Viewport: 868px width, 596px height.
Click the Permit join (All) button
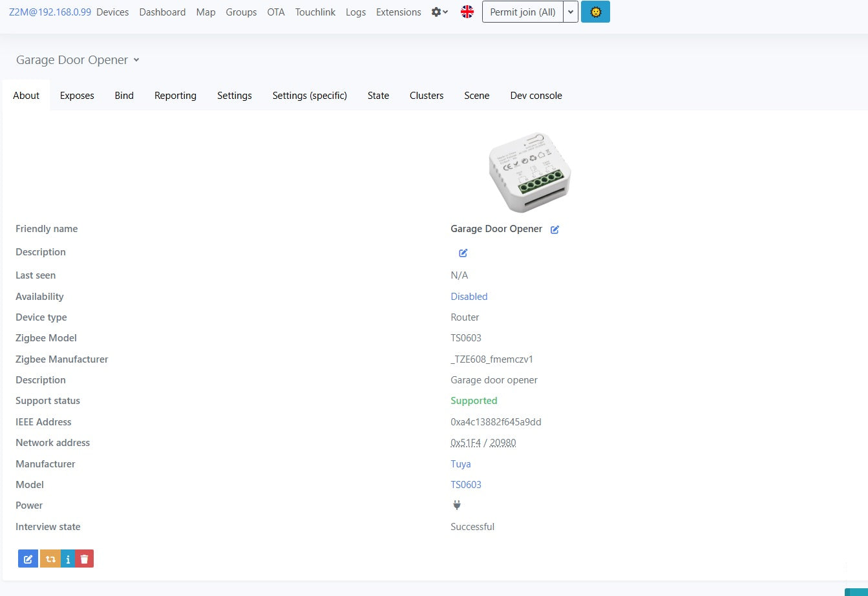click(x=522, y=11)
